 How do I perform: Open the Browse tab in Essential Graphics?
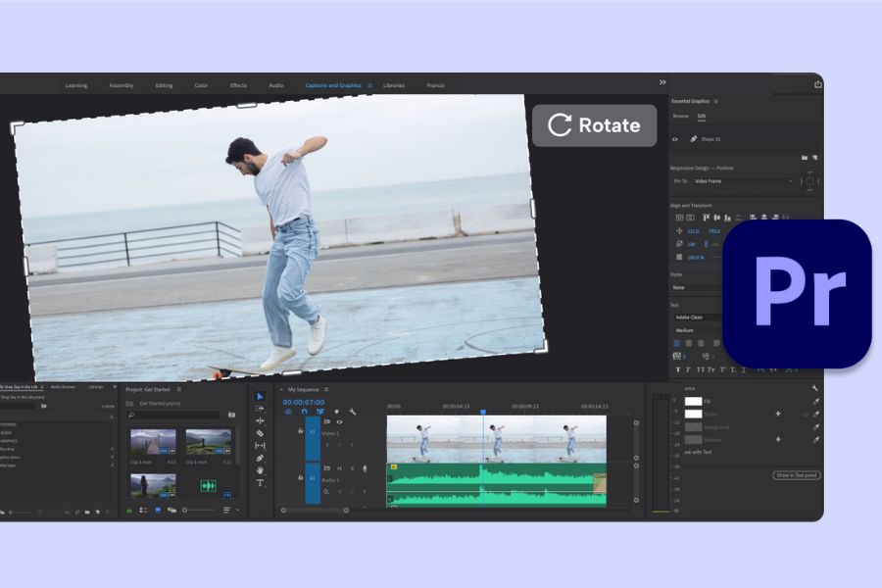coord(680,116)
